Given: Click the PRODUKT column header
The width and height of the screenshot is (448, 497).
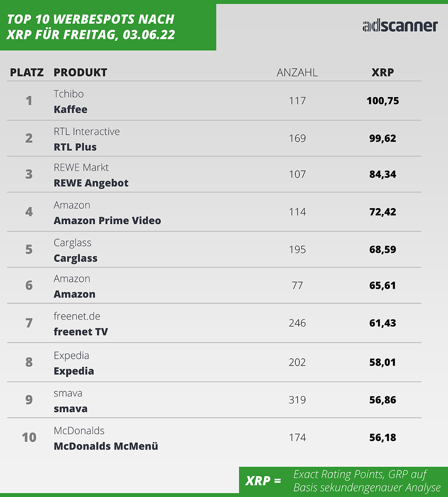Looking at the screenshot, I should 80,72.
